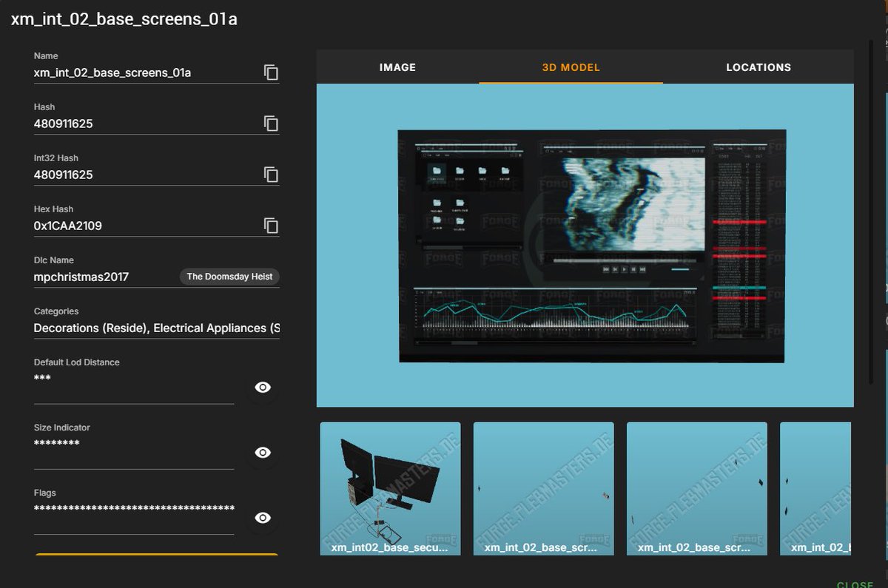Select the Hash input field
This screenshot has height=588, width=888.
pyautogui.click(x=133, y=124)
